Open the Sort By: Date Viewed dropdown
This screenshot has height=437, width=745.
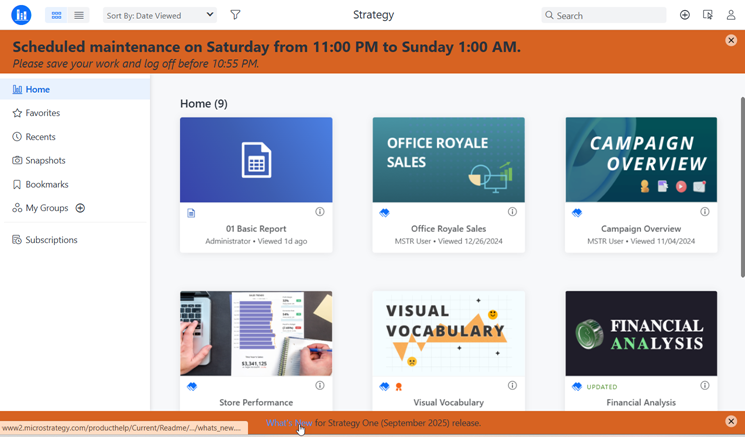tap(160, 15)
